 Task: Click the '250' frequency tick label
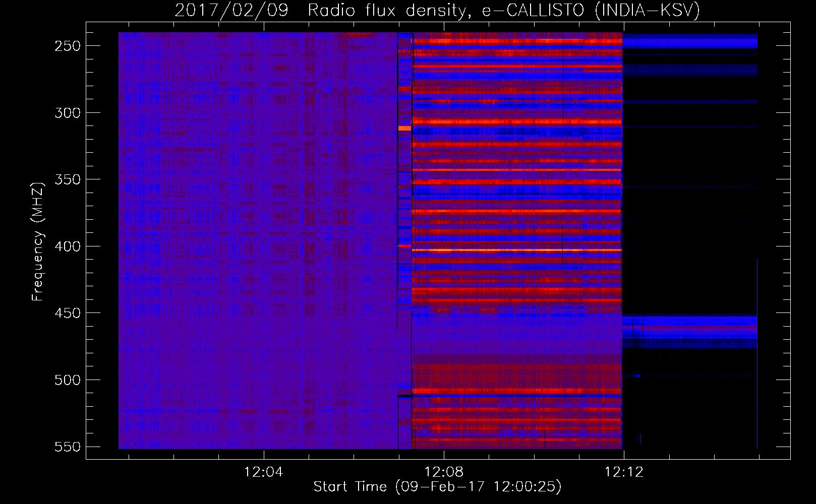pyautogui.click(x=68, y=46)
